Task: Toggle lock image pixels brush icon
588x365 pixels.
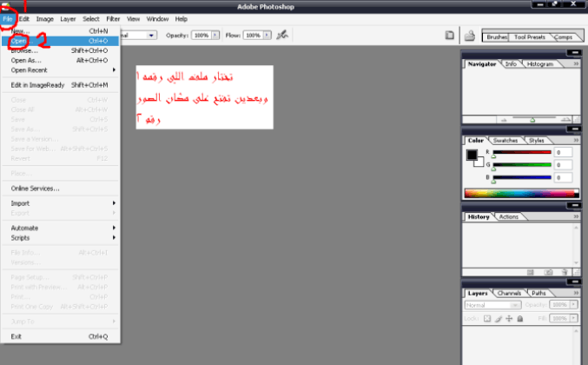Action: pos(498,319)
